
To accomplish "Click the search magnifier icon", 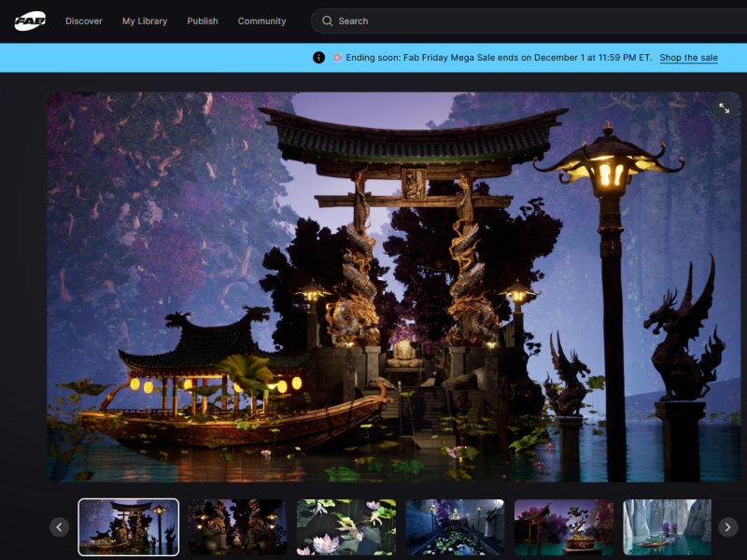I will tap(327, 21).
